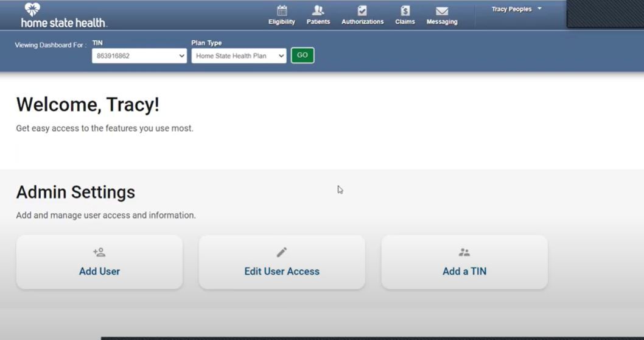Click the Home State Health heart logo
Screen dimensions: 644x340
click(x=32, y=9)
